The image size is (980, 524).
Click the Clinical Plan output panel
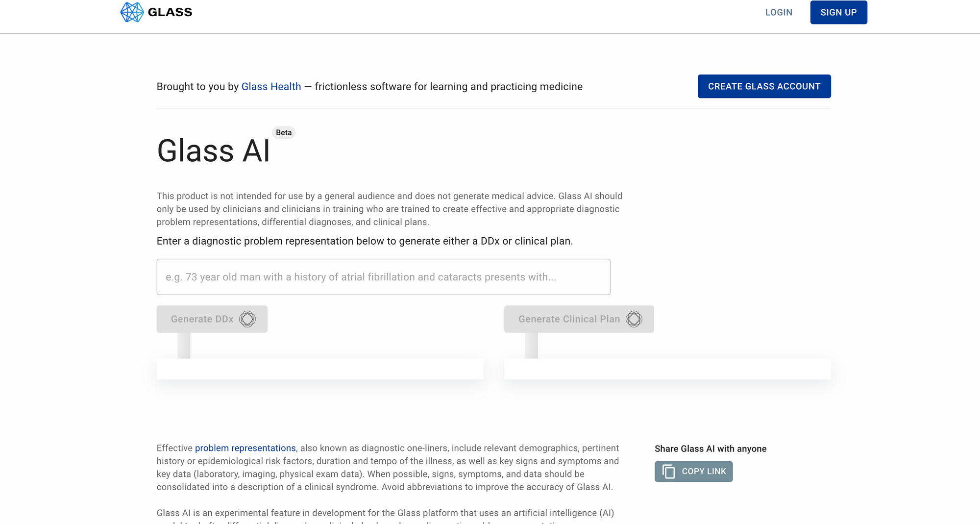[667, 369]
